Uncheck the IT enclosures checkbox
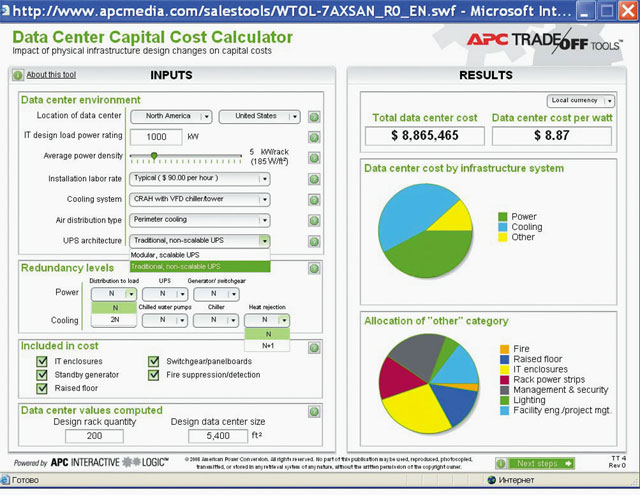Viewport: 640px width, 495px height. (42, 361)
